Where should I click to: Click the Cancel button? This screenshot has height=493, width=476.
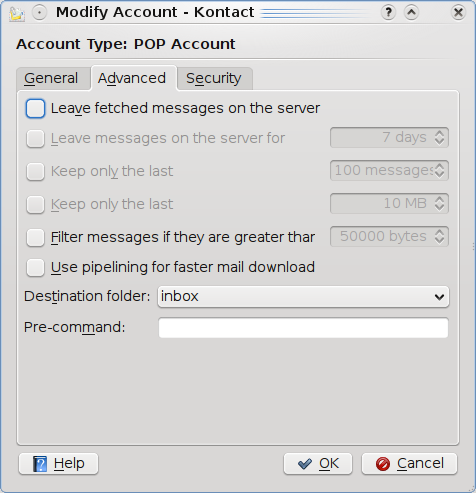pyautogui.click(x=409, y=464)
